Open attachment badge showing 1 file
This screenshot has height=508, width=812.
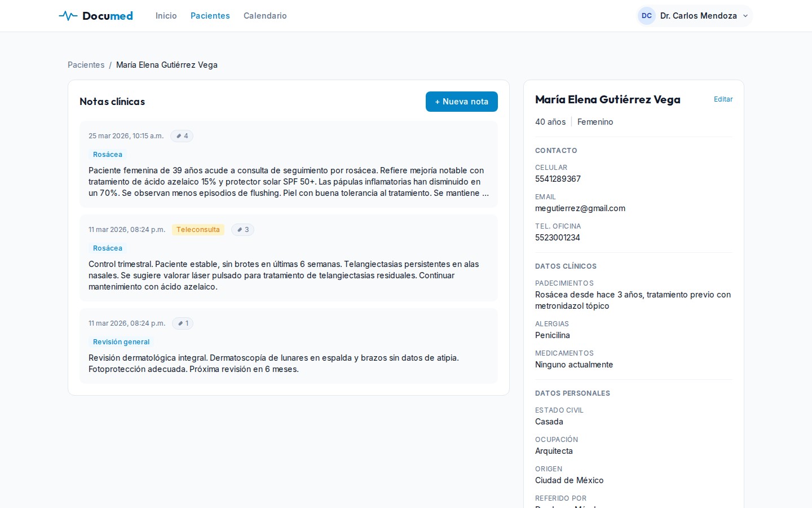tap(183, 323)
